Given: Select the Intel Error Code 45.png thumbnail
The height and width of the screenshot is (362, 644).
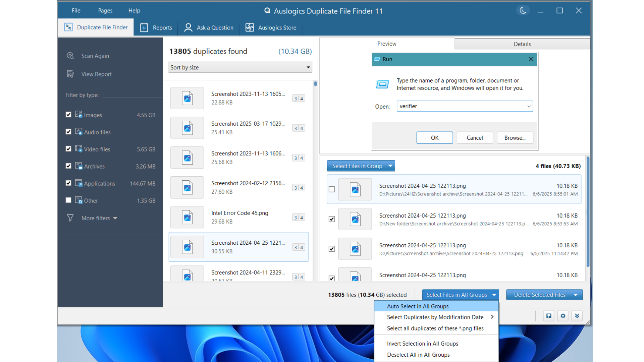Looking at the screenshot, I should (187, 217).
